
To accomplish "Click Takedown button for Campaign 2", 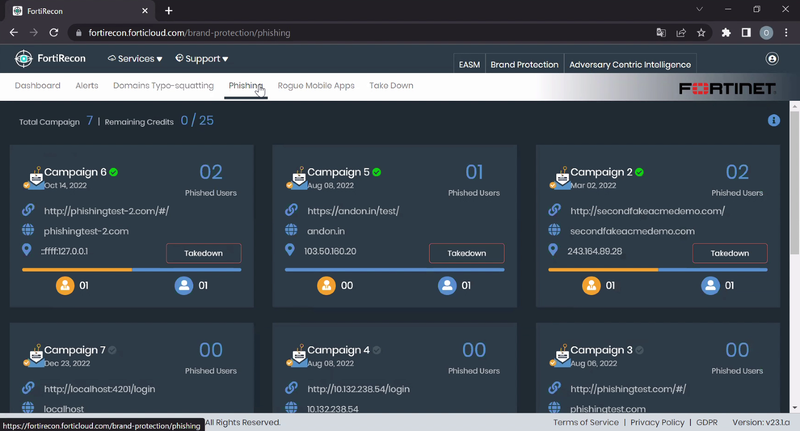I will [x=730, y=253].
